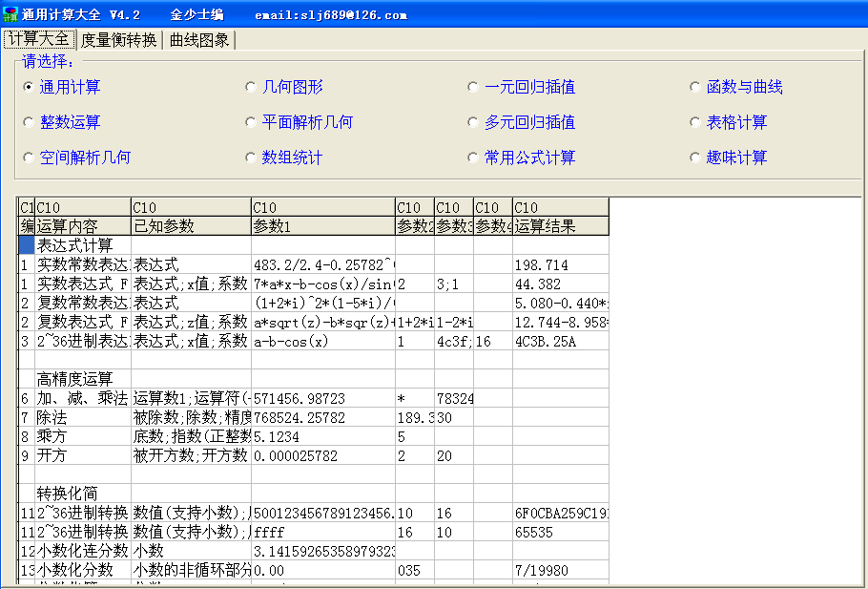This screenshot has width=868, height=589.
Task: Click the app icon in title bar
Action: click(x=10, y=14)
